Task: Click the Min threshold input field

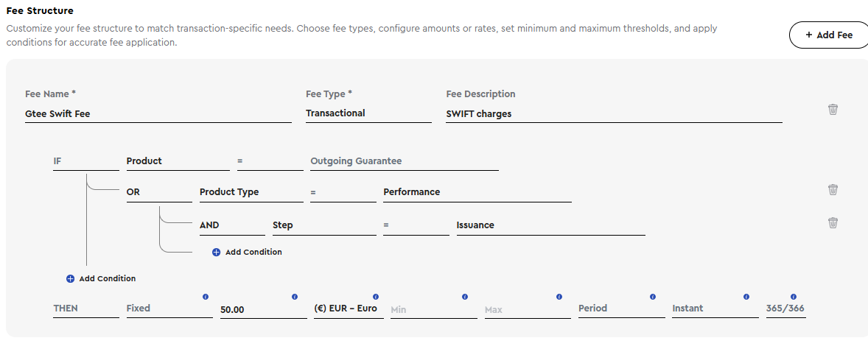Action: tap(433, 310)
